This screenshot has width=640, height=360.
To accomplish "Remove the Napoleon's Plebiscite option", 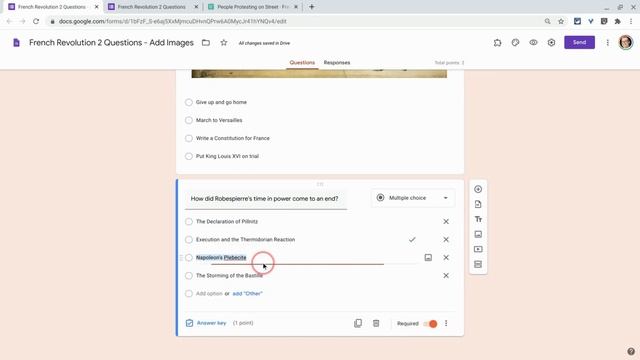I will (446, 258).
